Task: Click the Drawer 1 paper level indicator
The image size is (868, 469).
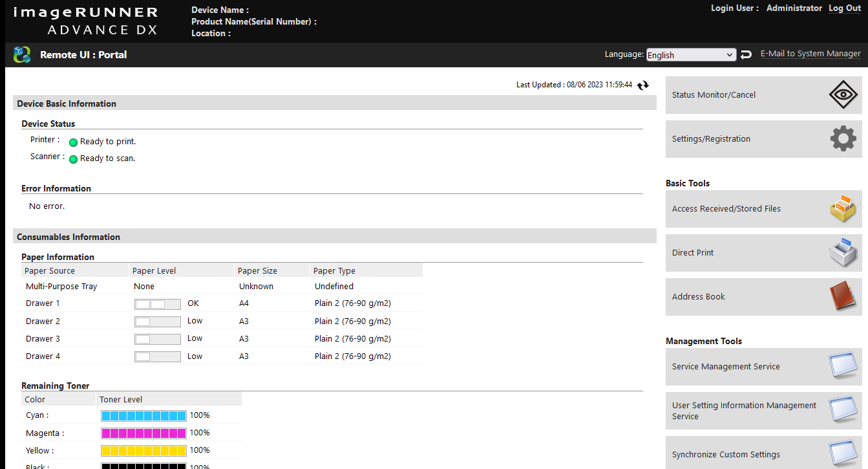Action: 158,303
